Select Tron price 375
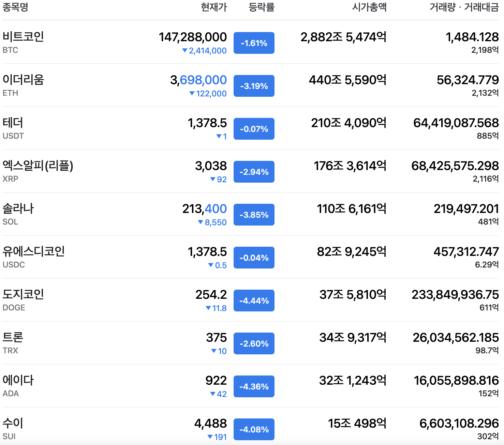The height and width of the screenshot is (445, 504). pyautogui.click(x=217, y=337)
